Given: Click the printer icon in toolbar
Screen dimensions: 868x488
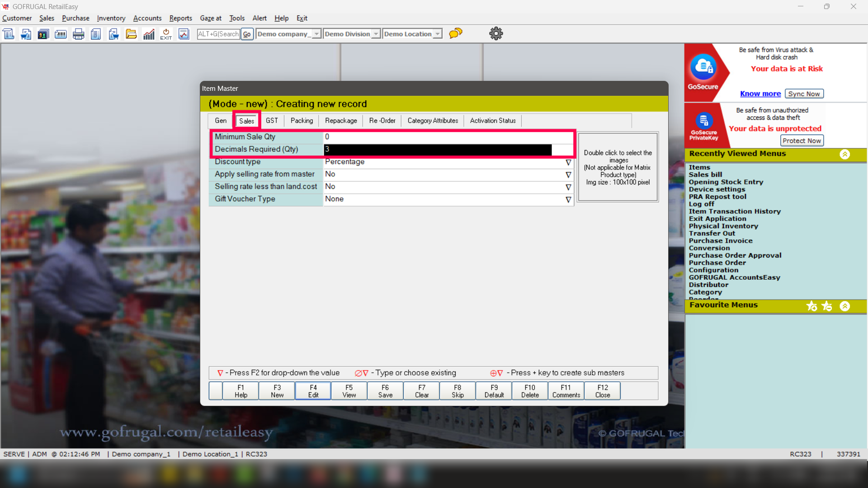Looking at the screenshot, I should (x=78, y=34).
